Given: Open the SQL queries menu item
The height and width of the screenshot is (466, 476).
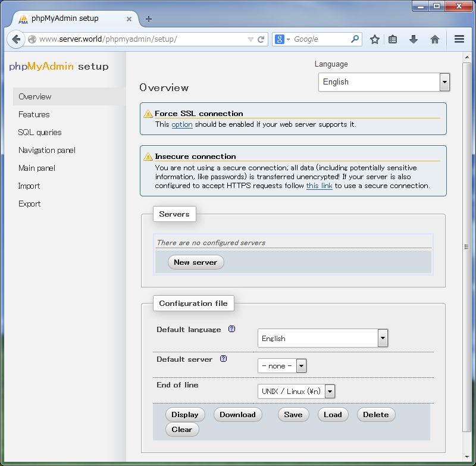Looking at the screenshot, I should [x=40, y=132].
